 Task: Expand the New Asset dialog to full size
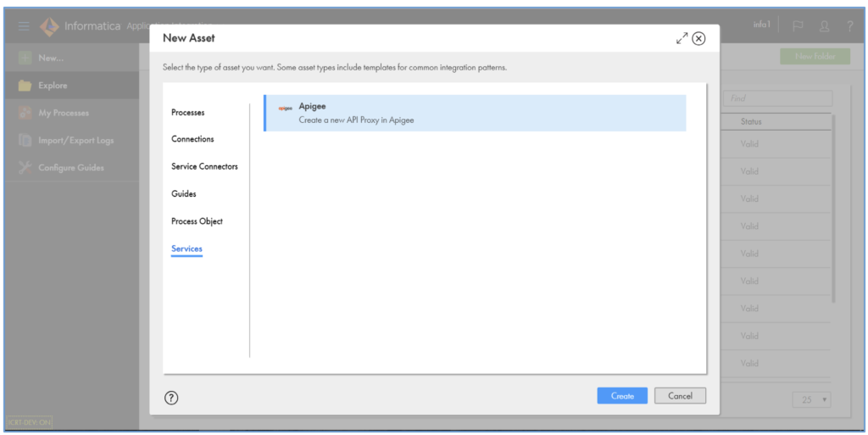click(682, 38)
